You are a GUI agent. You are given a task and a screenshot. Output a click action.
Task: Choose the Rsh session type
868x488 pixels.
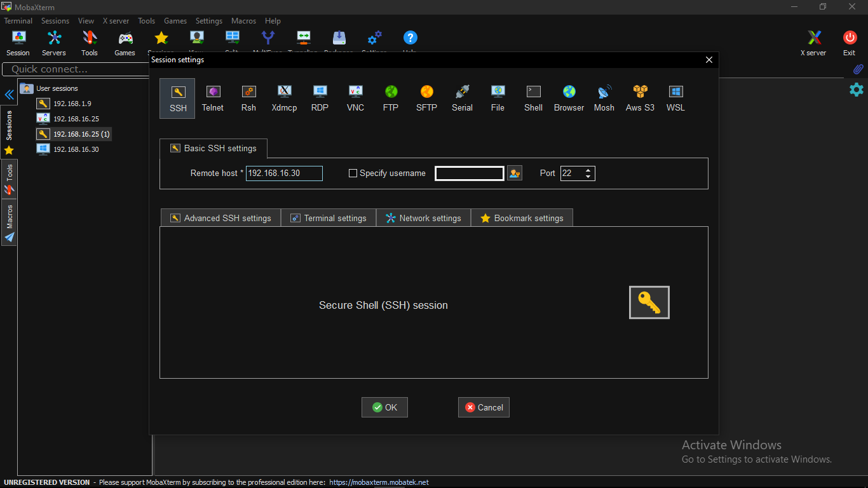[248, 98]
